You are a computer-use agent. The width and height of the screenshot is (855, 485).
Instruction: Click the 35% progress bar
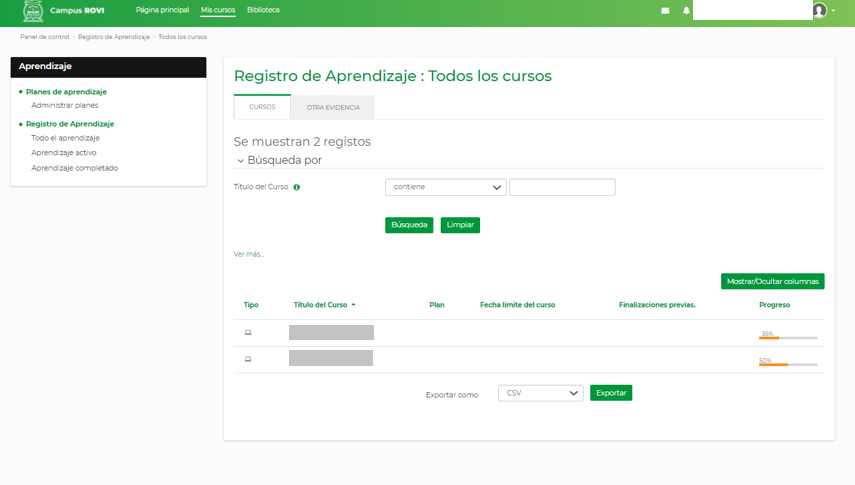[787, 337]
